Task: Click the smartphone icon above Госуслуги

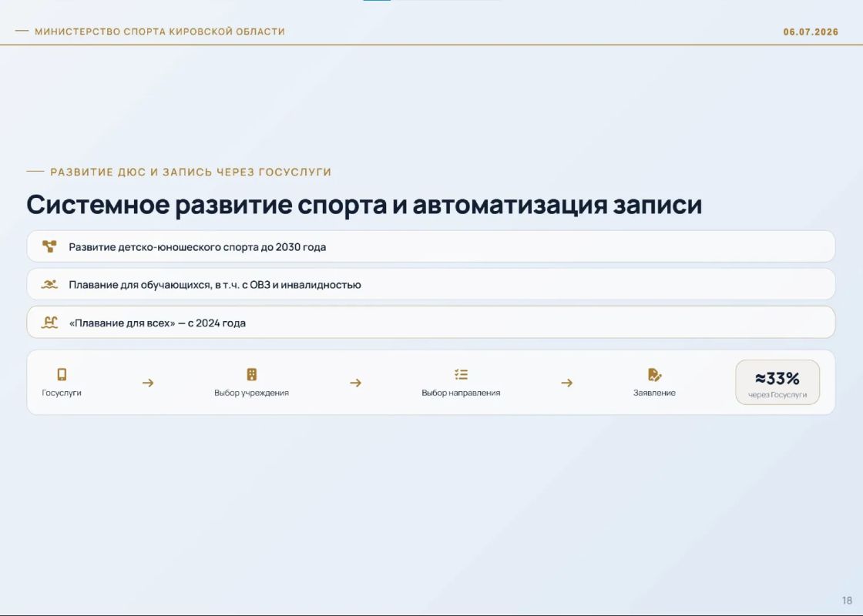Action: pos(62,374)
